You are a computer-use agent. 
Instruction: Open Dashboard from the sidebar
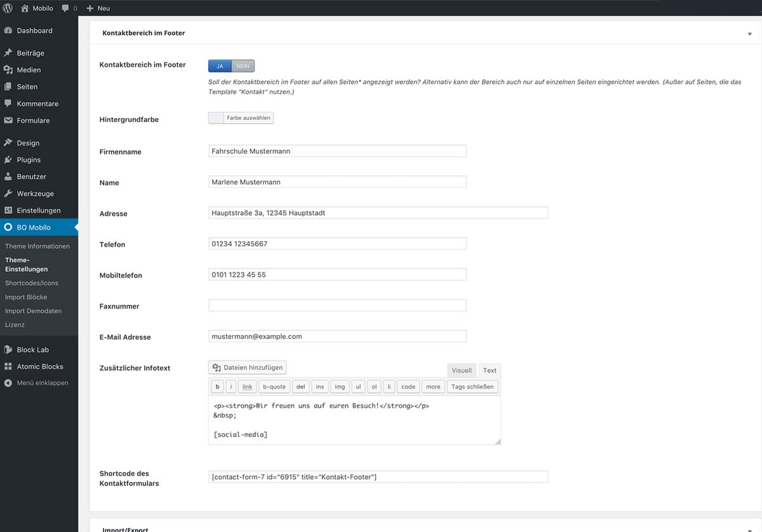click(x=34, y=30)
